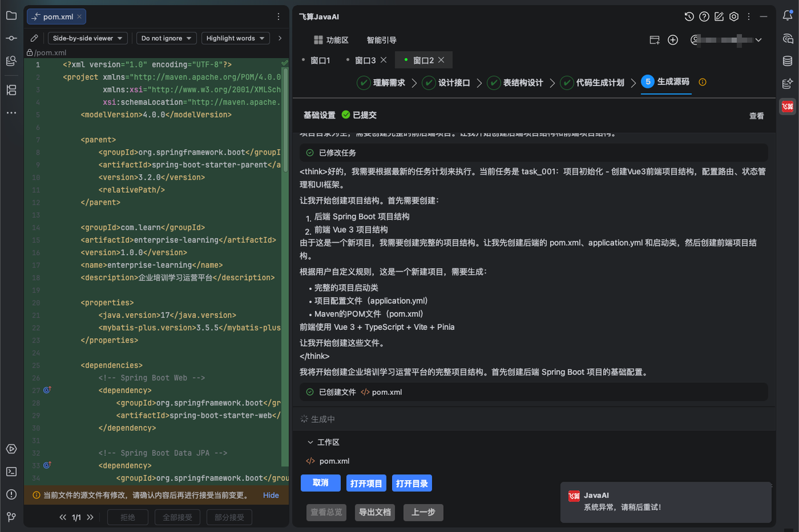Click the 取消 button
Screen dimensions: 799x532
point(321,483)
